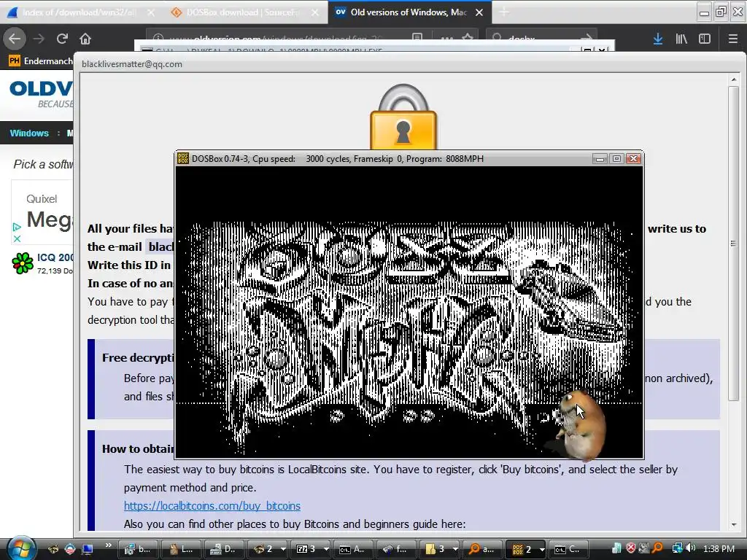Viewport: 747px width, 560px height.
Task: Close the ad via X icon
Action: 18,238
